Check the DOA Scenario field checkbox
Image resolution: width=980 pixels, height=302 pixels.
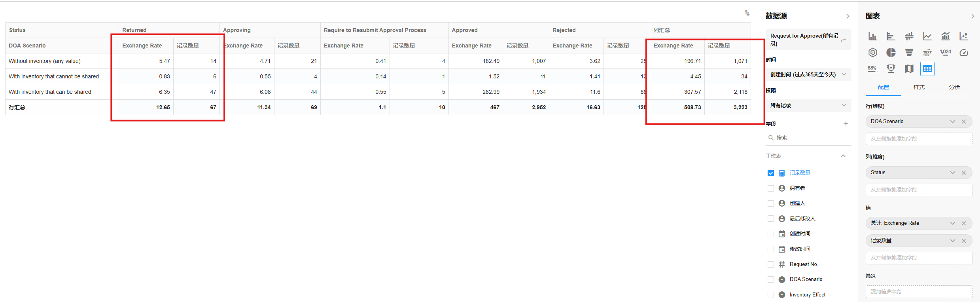click(x=771, y=279)
